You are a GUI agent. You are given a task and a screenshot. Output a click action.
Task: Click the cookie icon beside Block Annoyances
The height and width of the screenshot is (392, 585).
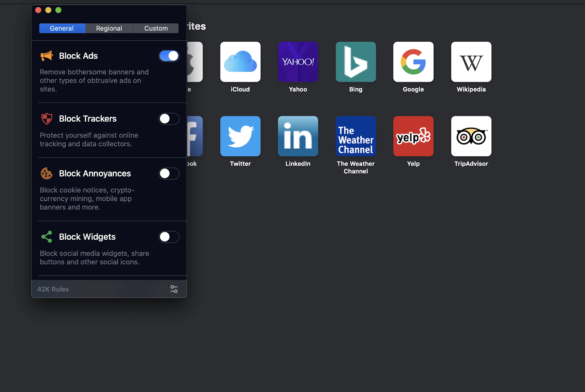(46, 174)
